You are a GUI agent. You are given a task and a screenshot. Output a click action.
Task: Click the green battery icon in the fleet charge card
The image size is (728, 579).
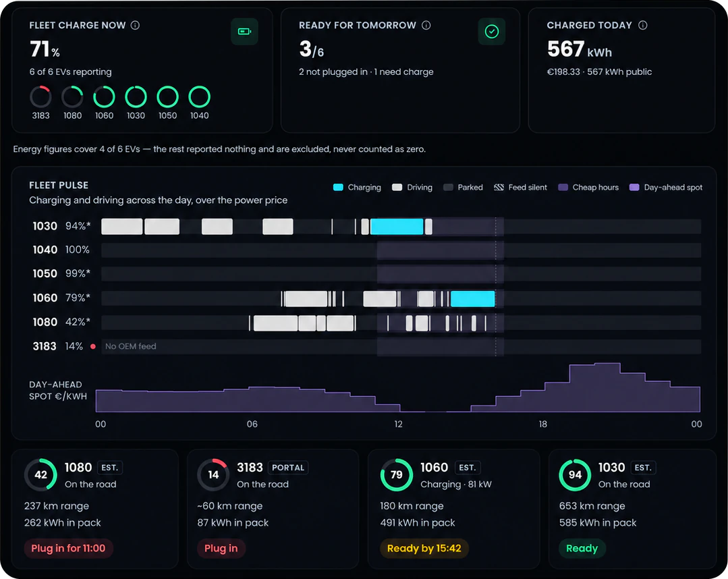(244, 32)
